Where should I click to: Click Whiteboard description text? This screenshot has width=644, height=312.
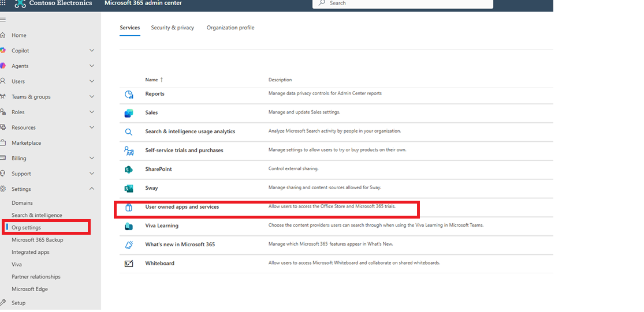pyautogui.click(x=354, y=263)
